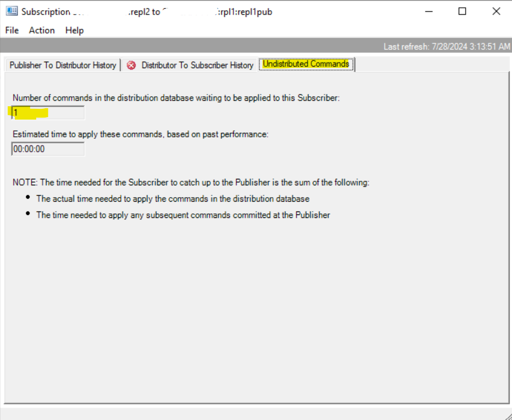The height and width of the screenshot is (420, 512).
Task: Click the number of commands field showing 1
Action: tap(48, 113)
